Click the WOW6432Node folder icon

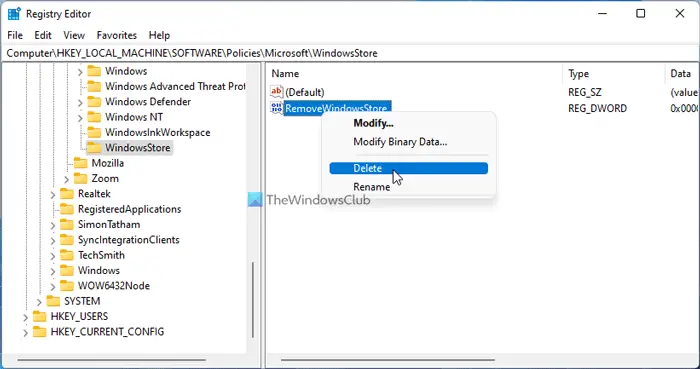point(67,286)
